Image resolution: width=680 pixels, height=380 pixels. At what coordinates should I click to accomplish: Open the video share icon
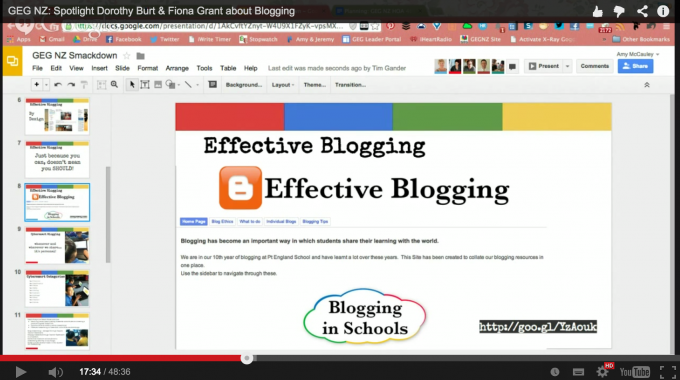tap(642, 11)
